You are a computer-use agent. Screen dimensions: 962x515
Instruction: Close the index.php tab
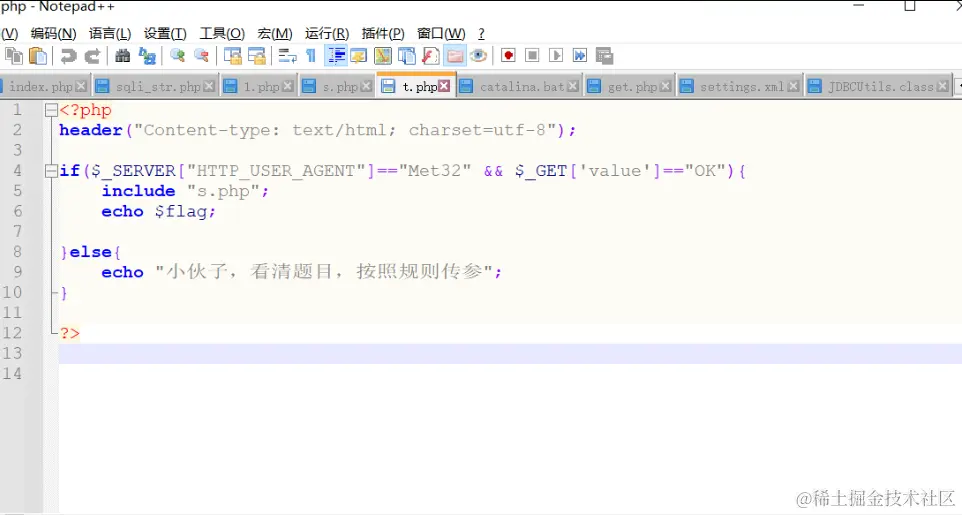[x=81, y=87]
